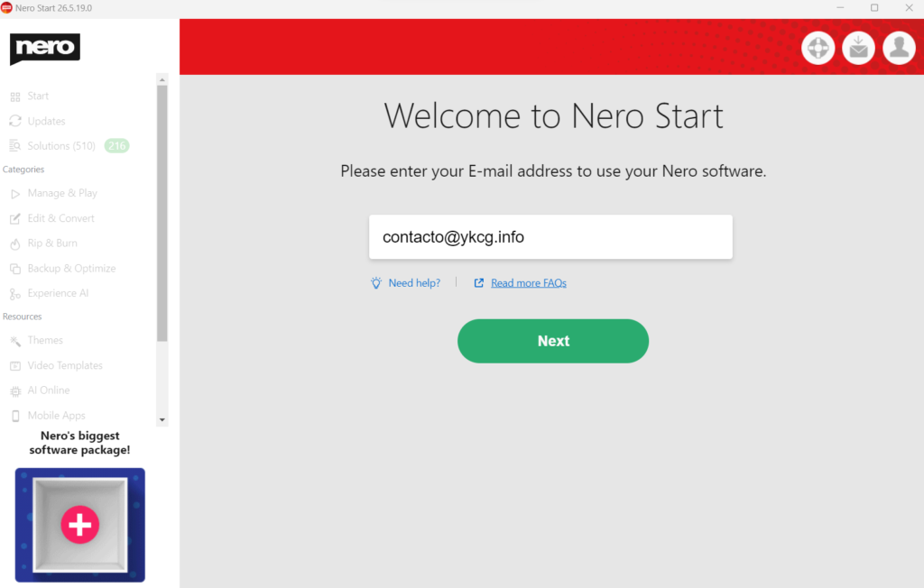The height and width of the screenshot is (588, 924).
Task: Click the sidebar vertical scrollbar thumb
Action: 162,213
